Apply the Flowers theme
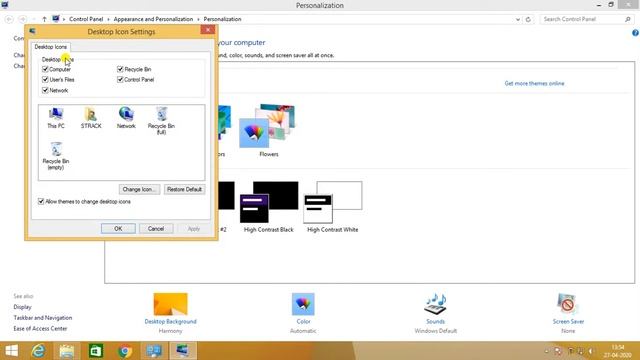The image size is (640, 360). 268,131
